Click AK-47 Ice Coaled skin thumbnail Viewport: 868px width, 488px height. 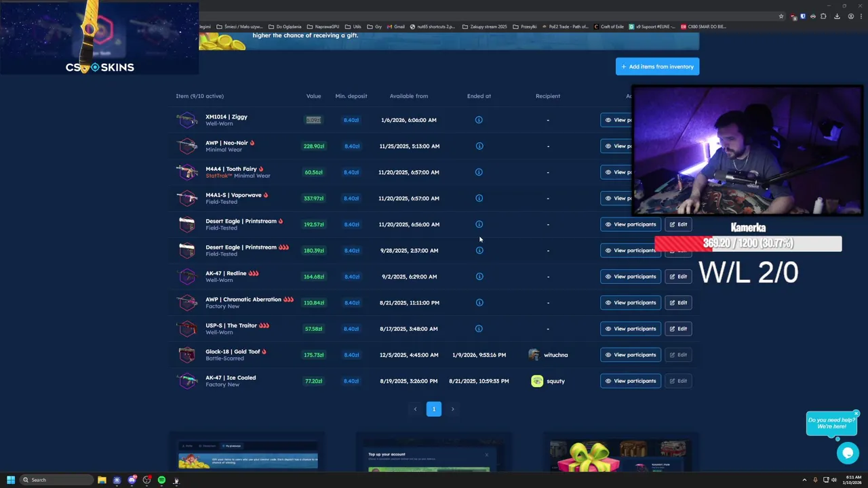click(186, 381)
